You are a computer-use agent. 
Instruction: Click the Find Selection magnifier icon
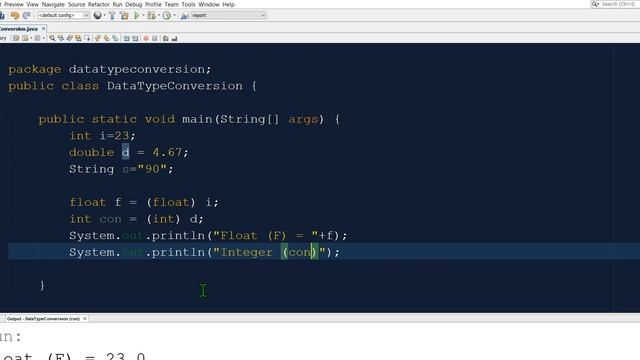[x=52, y=38]
